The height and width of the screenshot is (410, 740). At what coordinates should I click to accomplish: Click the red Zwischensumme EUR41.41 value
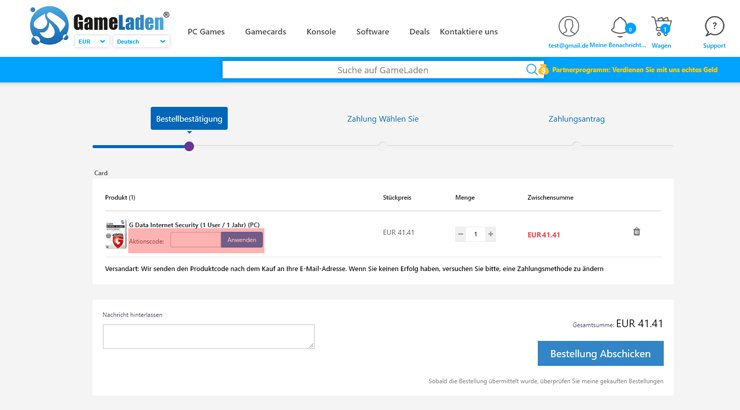coord(544,235)
